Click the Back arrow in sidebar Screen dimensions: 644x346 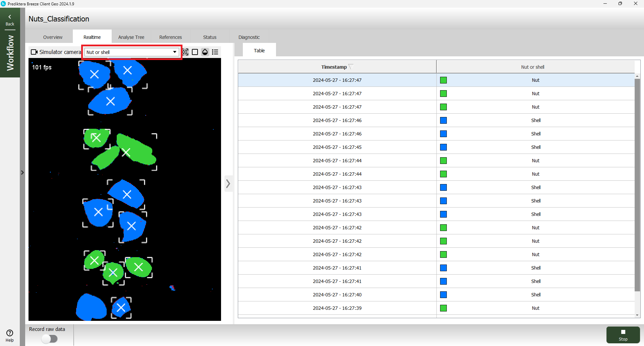(x=10, y=19)
